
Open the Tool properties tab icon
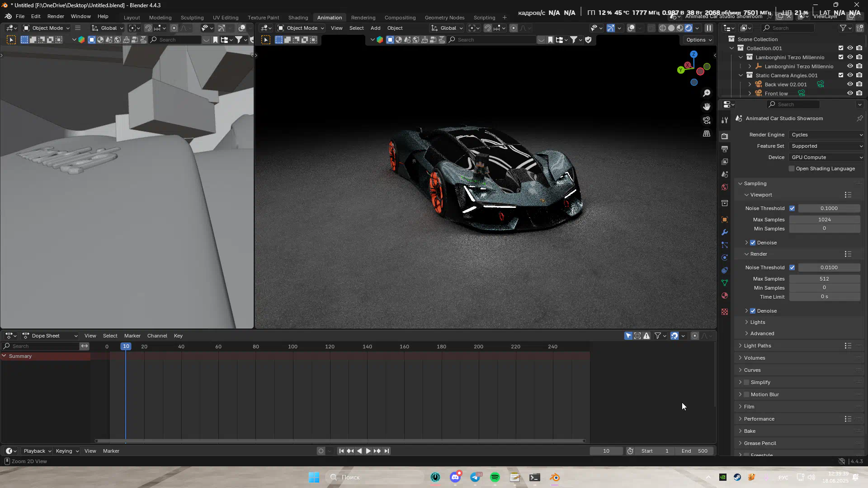725,120
